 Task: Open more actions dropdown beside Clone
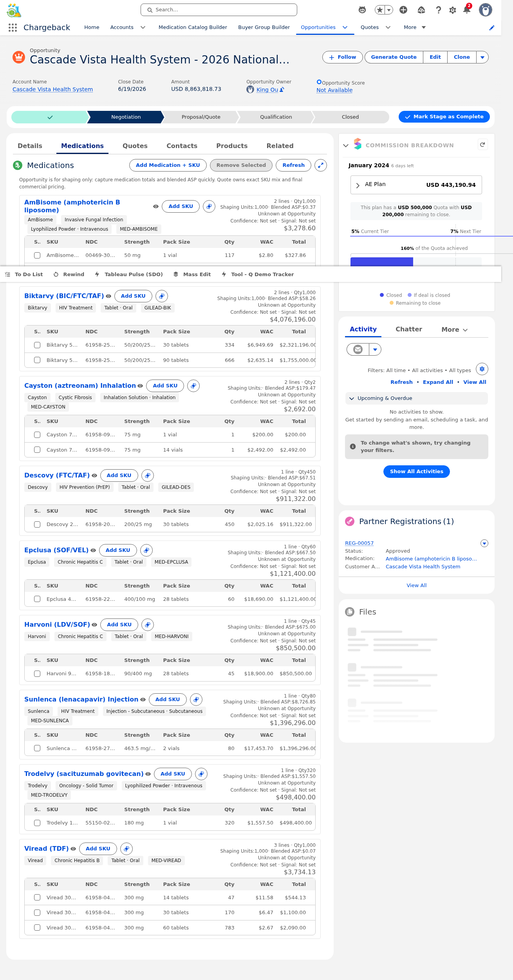tap(482, 57)
